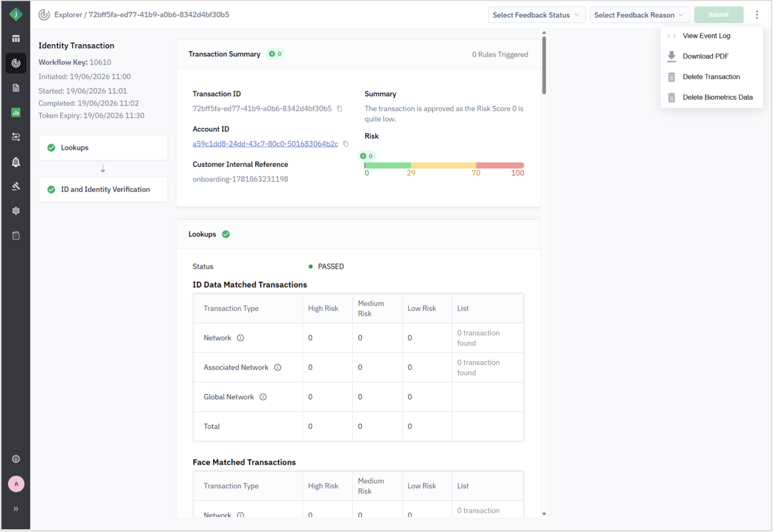Screen dimensions: 774x532
Task: Open Select Feedback Reason dropdown
Action: click(x=640, y=15)
